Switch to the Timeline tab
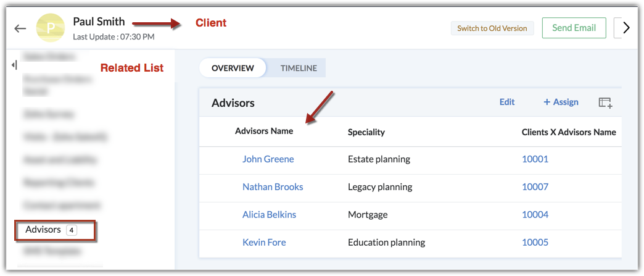 point(299,68)
